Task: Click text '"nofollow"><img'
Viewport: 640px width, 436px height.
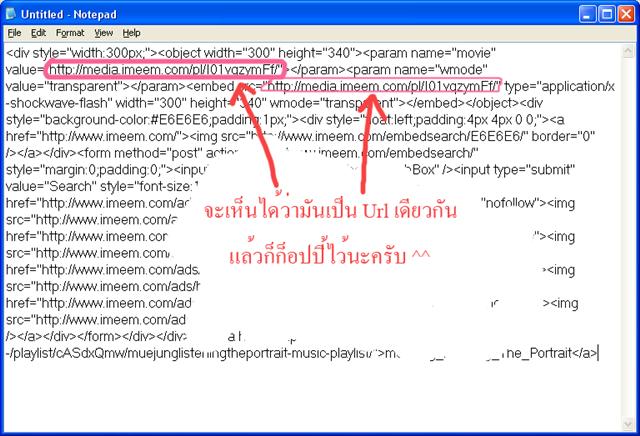Action: click(528, 203)
